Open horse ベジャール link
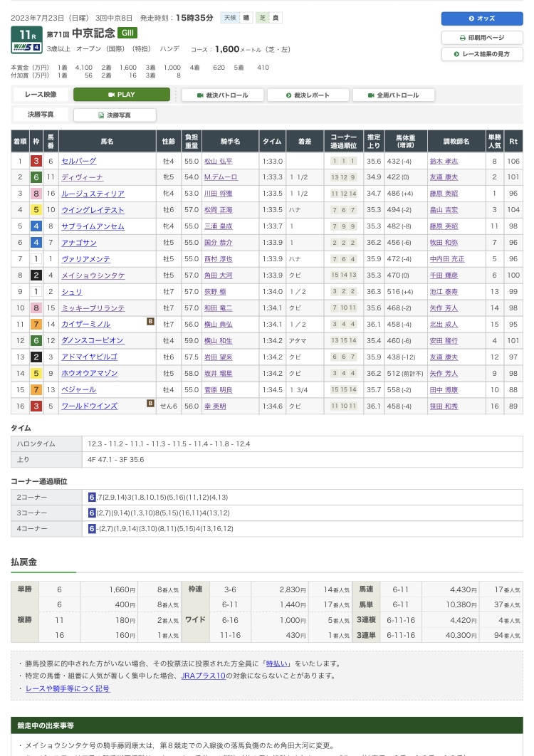Image resolution: width=534 pixels, height=756 pixels. [x=78, y=390]
